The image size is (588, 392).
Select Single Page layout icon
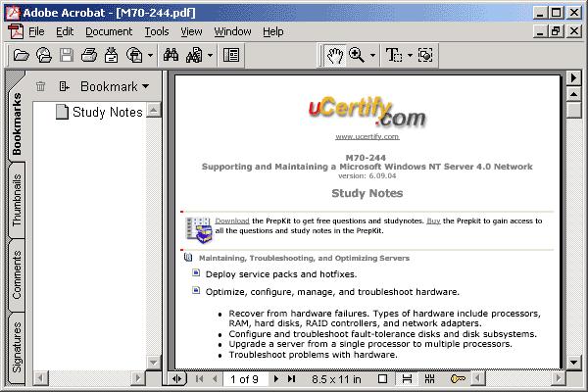382,379
